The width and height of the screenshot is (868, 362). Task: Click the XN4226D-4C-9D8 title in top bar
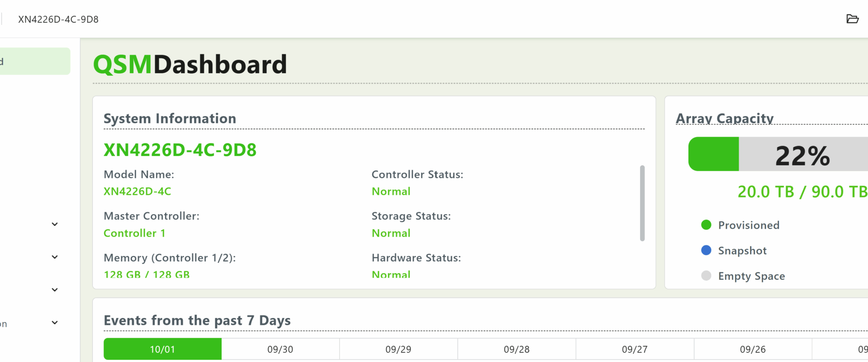tap(58, 19)
